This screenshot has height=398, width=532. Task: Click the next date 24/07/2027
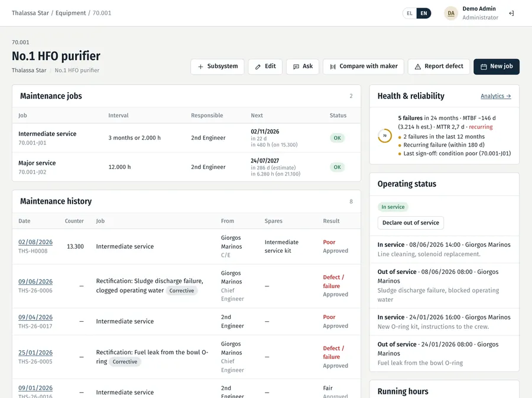pyautogui.click(x=265, y=161)
